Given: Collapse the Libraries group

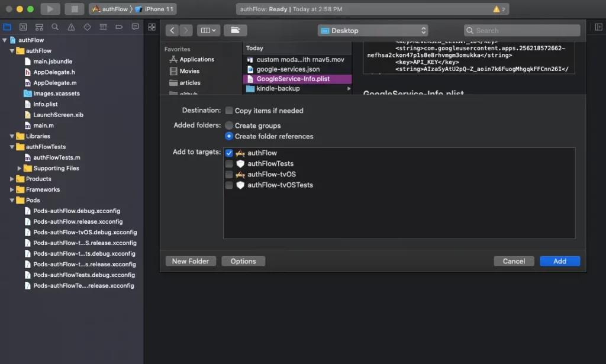Looking at the screenshot, I should pyautogui.click(x=12, y=136).
